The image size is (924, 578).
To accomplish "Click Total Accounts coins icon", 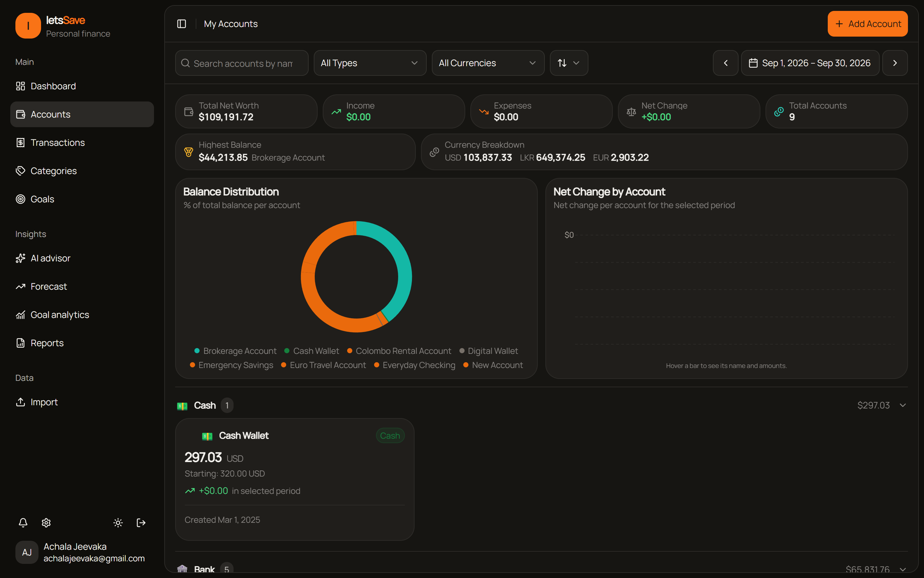I will pos(779,112).
